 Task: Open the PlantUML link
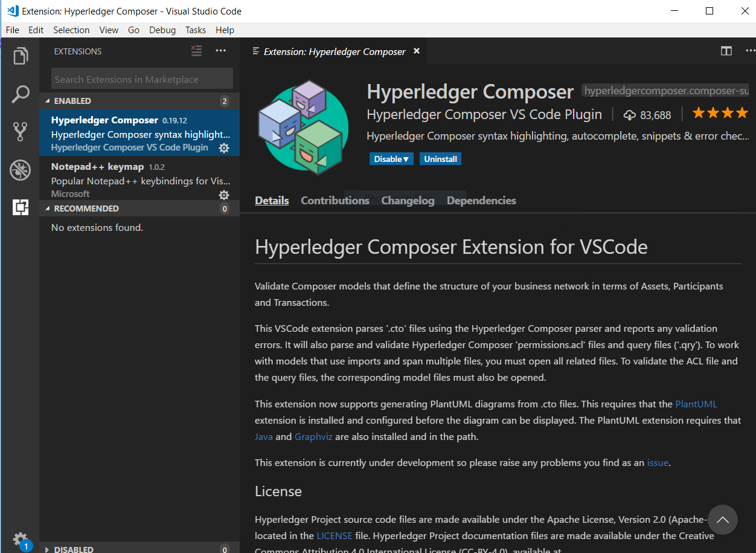click(x=696, y=404)
